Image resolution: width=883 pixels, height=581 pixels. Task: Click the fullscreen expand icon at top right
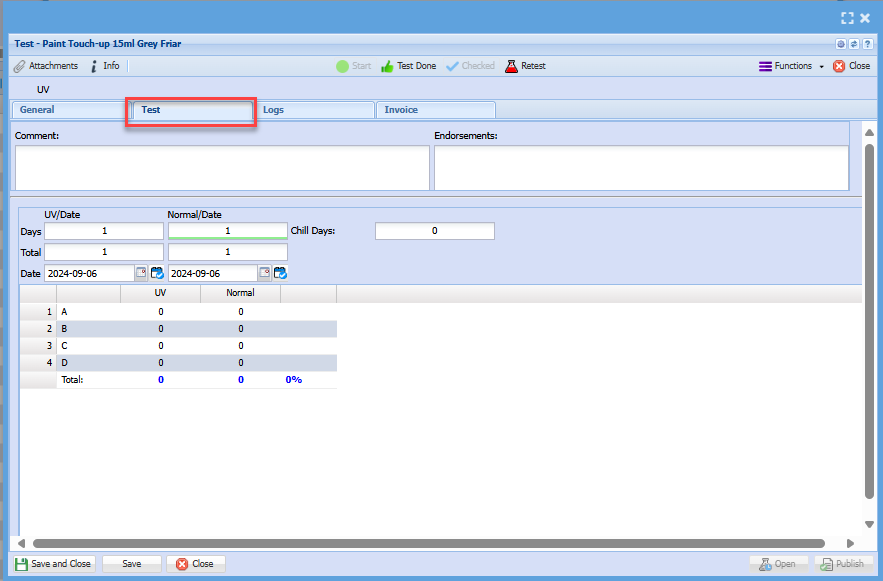pos(847,18)
